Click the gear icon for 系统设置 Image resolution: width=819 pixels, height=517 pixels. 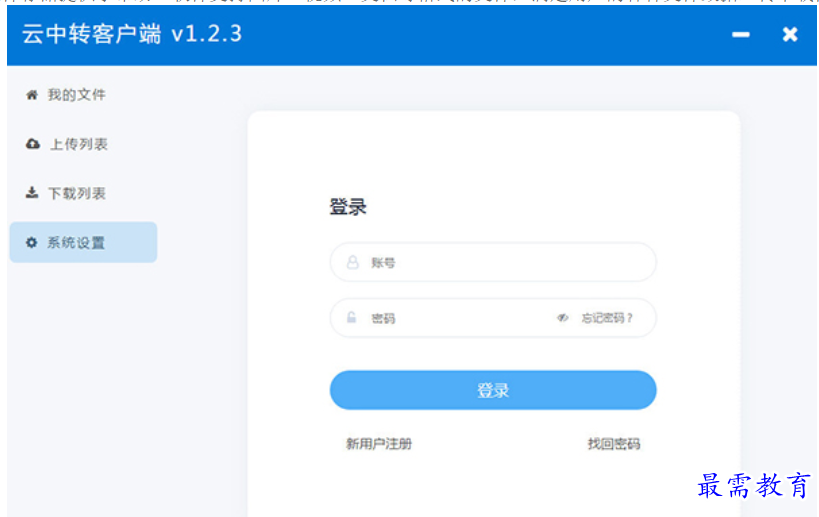(31, 242)
